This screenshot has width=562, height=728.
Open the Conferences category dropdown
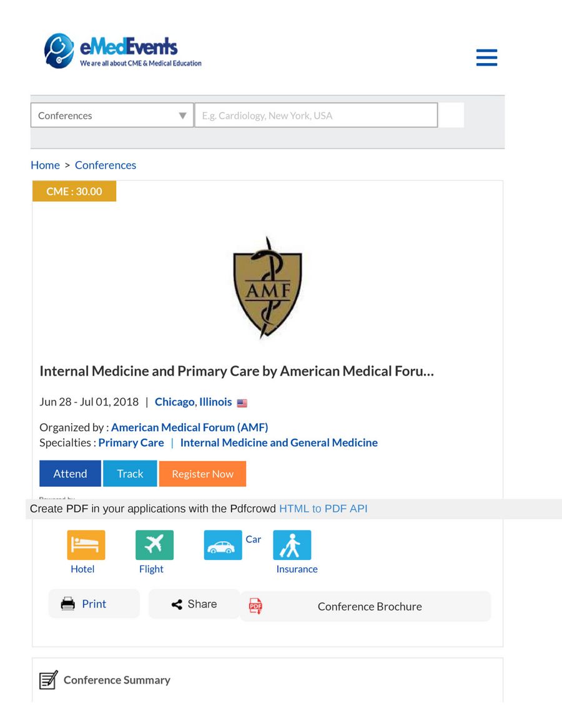coord(112,115)
